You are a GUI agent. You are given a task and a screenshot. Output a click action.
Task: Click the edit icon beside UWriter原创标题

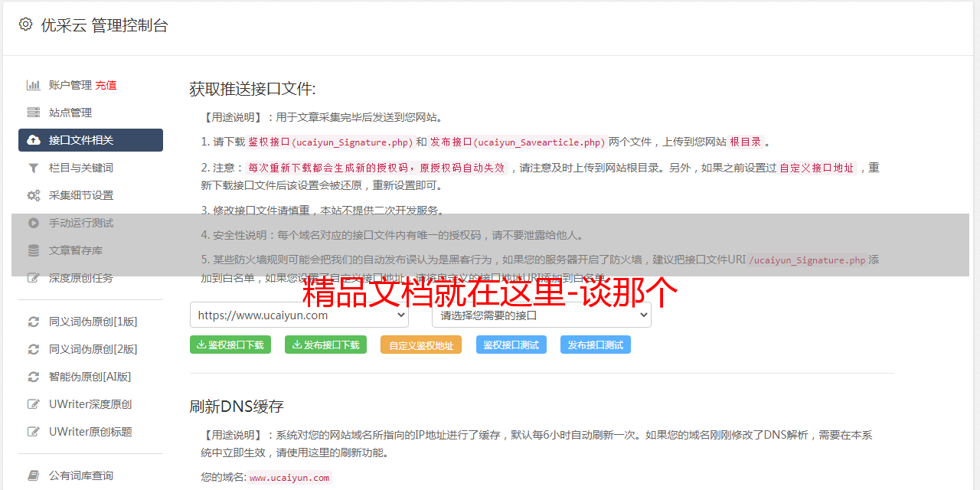click(34, 432)
